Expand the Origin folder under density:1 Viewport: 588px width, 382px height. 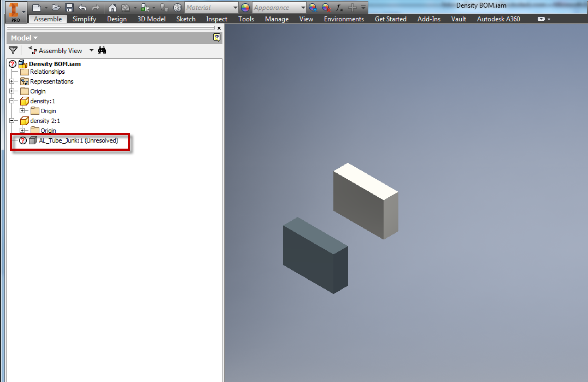coord(22,110)
